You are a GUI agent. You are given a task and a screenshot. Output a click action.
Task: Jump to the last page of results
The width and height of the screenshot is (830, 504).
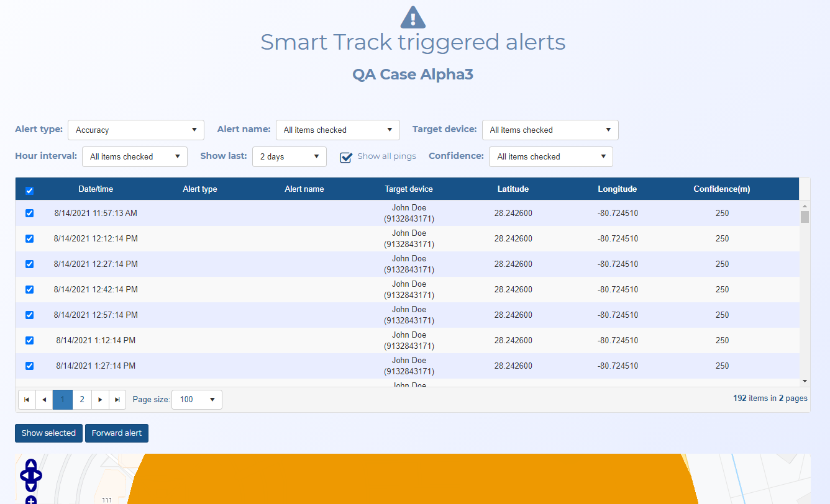(117, 400)
